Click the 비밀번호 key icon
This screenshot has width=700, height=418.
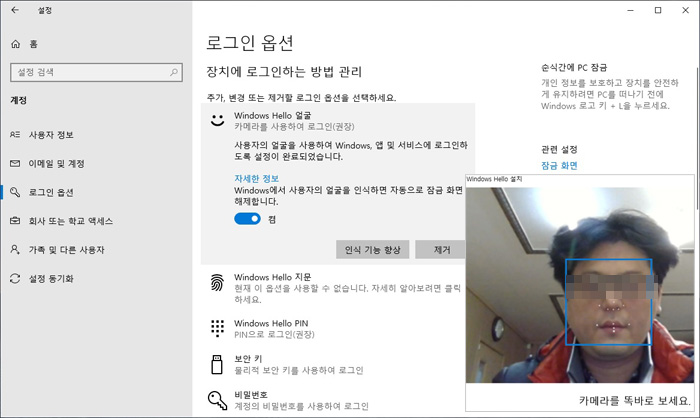tap(217, 400)
